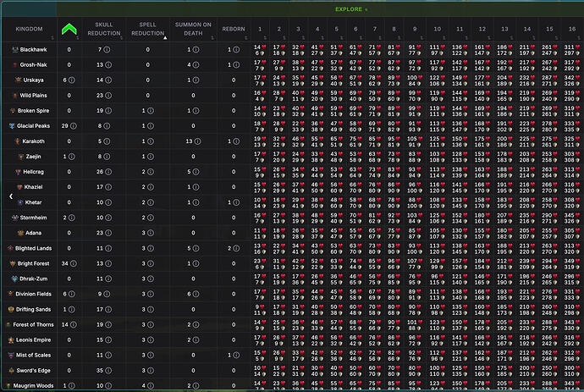Click info icon beside Karakoth summon on death 13

[x=197, y=141]
